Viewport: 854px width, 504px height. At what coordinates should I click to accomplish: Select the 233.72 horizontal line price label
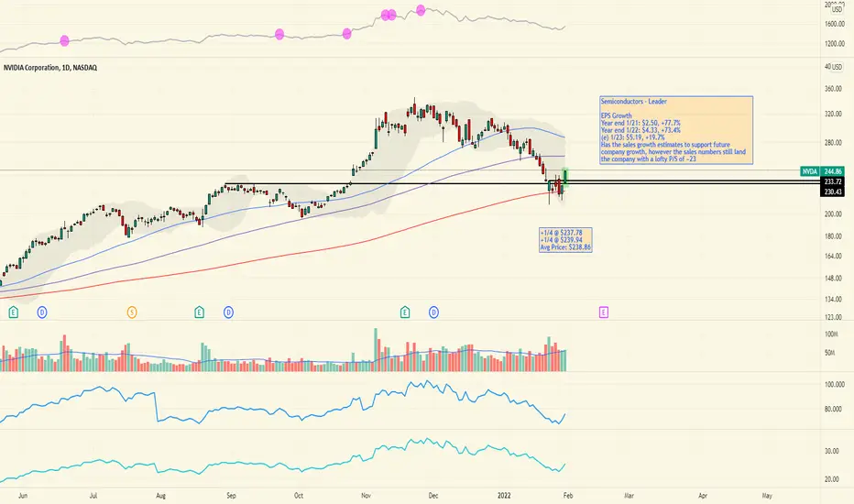(x=833, y=181)
